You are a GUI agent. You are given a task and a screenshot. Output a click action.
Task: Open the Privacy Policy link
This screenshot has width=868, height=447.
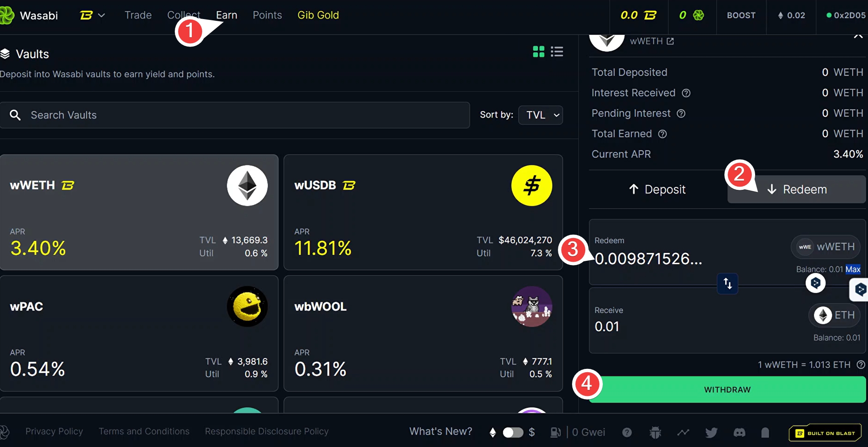click(x=54, y=431)
